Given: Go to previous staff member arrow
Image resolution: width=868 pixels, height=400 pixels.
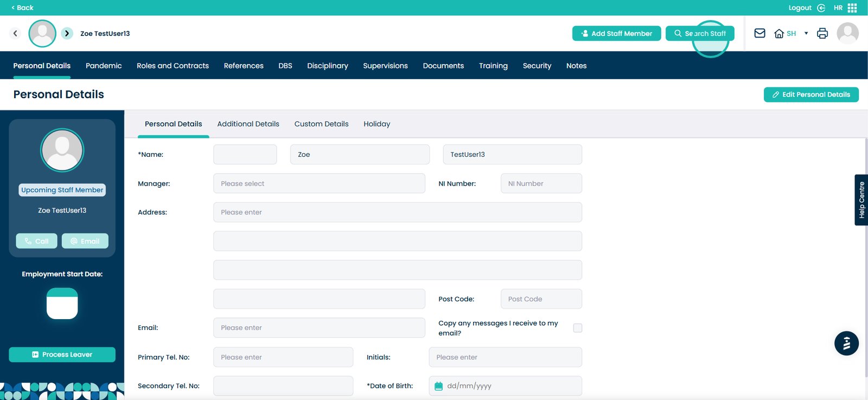Looking at the screenshot, I should 15,33.
